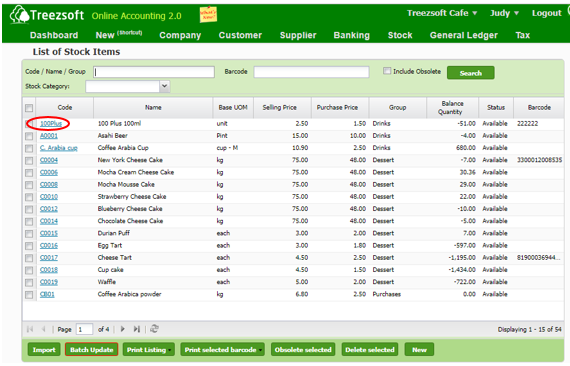Viewport: 570px width, 366px height.
Task: Go to previous page arrow
Action: (x=44, y=329)
